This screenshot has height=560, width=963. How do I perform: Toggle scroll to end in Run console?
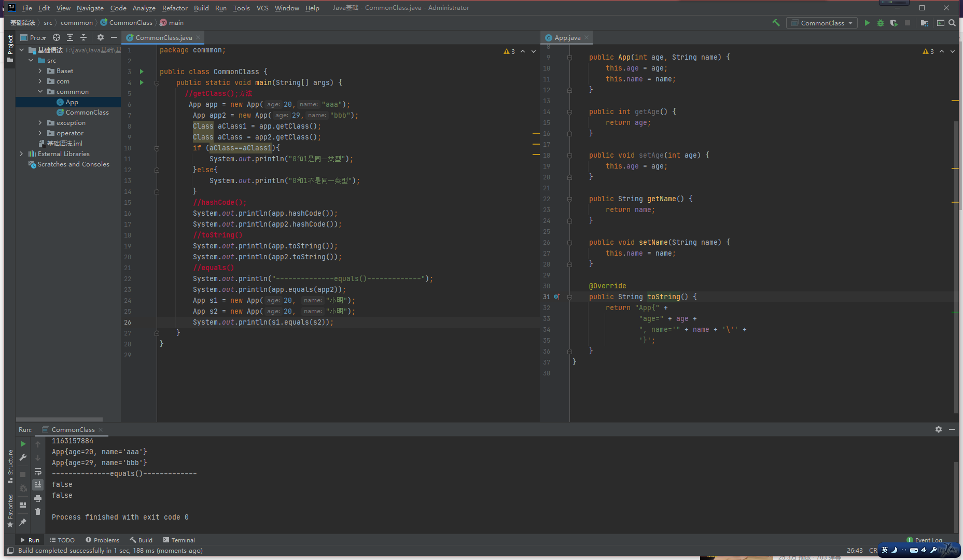38,485
